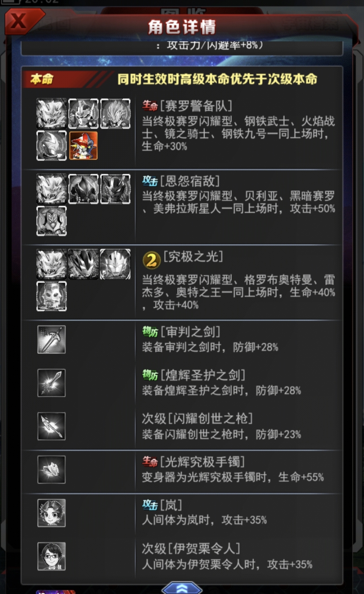Tap the 角色详情 title bar
This screenshot has width=364, height=594.
click(x=182, y=27)
